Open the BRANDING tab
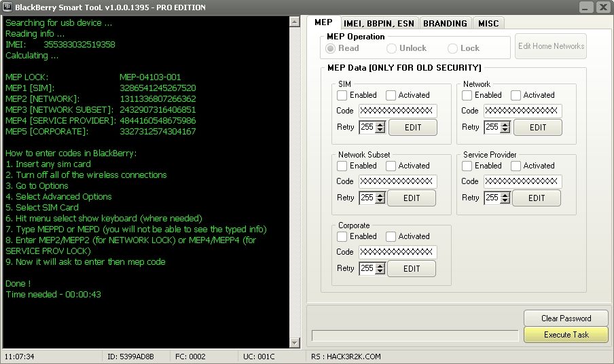The image size is (614, 364). coord(445,23)
